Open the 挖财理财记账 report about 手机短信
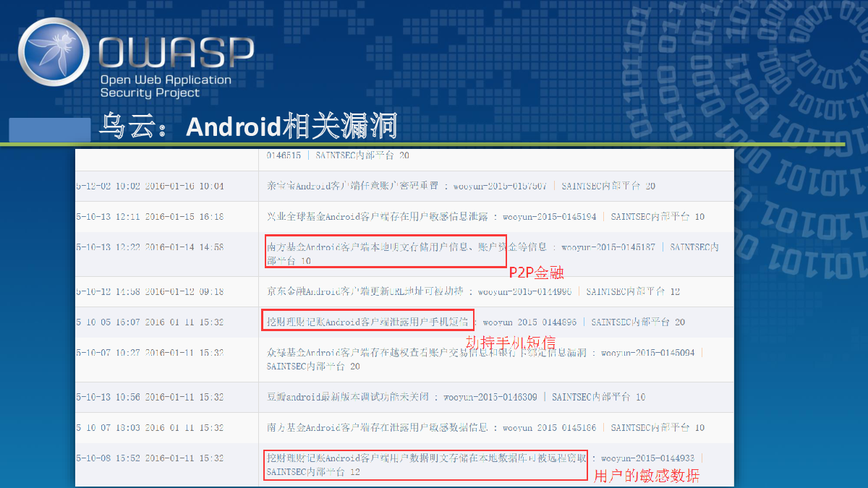This screenshot has height=488, width=868. [x=367, y=322]
